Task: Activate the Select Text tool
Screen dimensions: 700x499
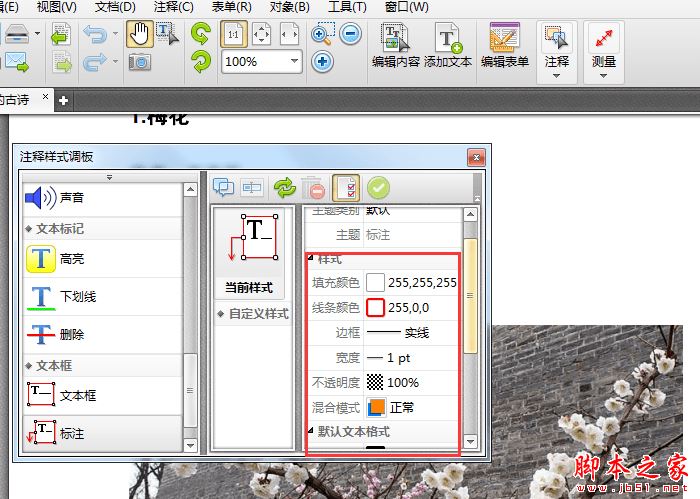Action: 167,34
